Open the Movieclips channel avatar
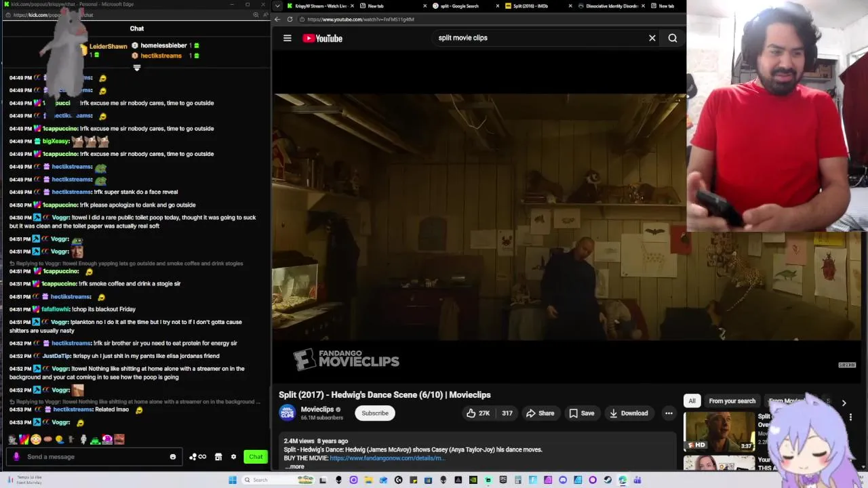 coord(288,412)
